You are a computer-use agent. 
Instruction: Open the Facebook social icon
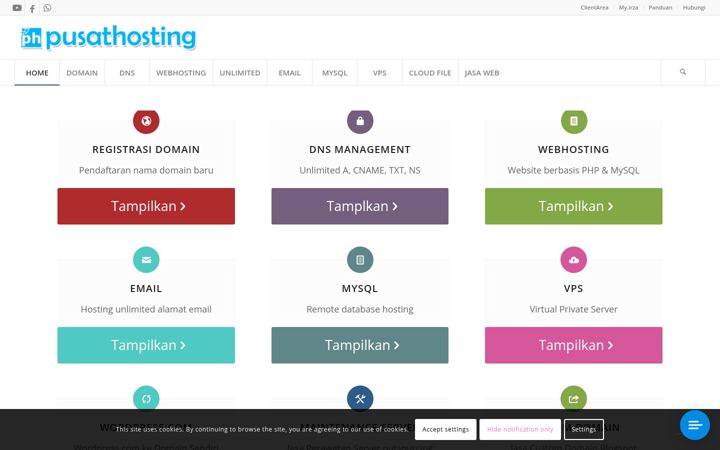pyautogui.click(x=32, y=8)
